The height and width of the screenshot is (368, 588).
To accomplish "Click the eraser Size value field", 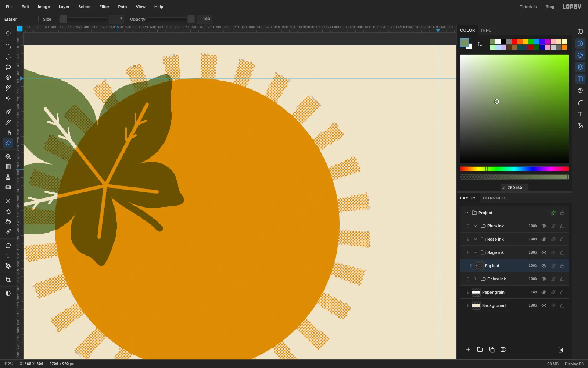I will [116, 19].
